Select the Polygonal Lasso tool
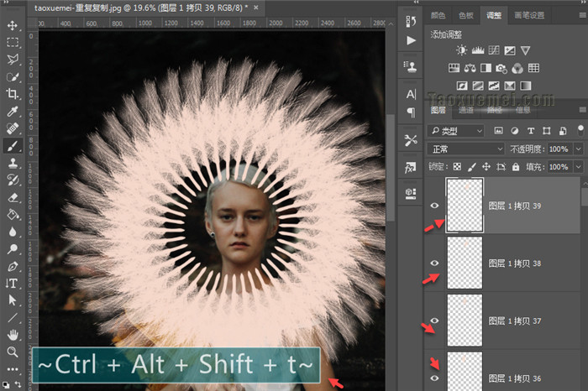Screen dimensions: 588x391 click(x=13, y=60)
